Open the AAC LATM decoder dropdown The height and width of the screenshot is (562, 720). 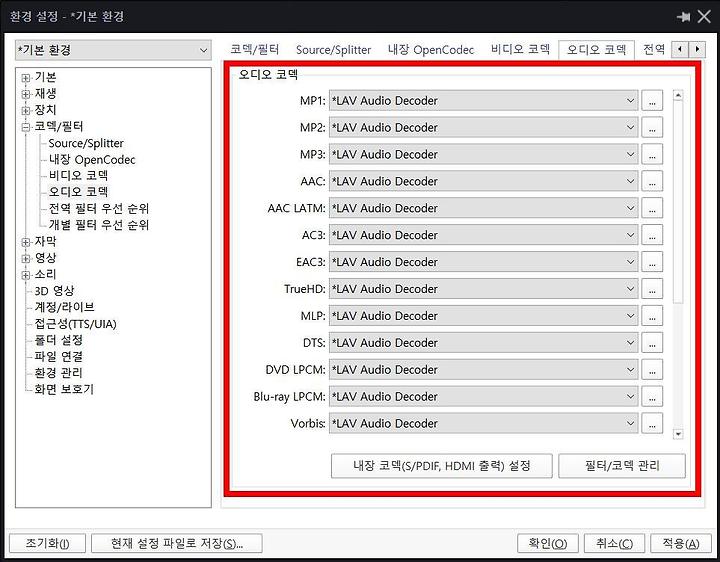click(484, 208)
